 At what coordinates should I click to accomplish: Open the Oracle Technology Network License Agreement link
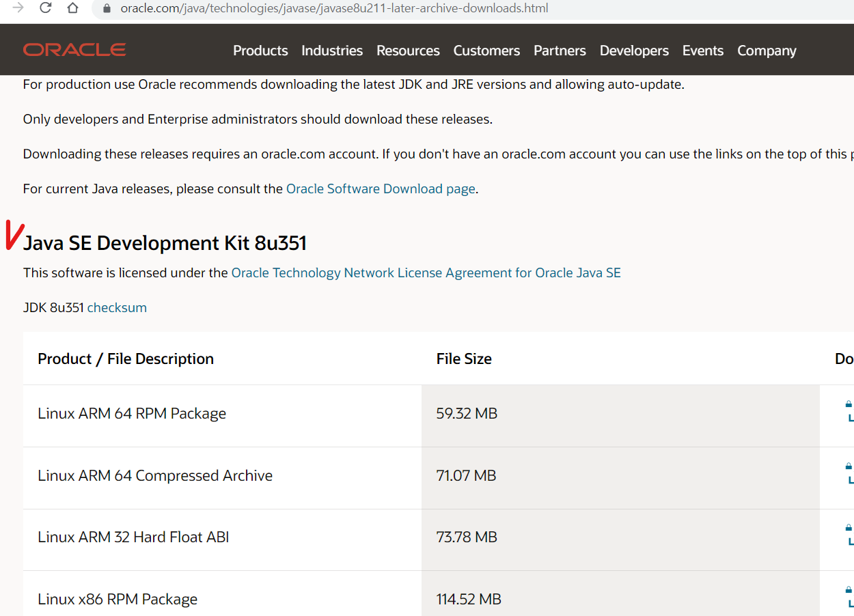pyautogui.click(x=426, y=272)
